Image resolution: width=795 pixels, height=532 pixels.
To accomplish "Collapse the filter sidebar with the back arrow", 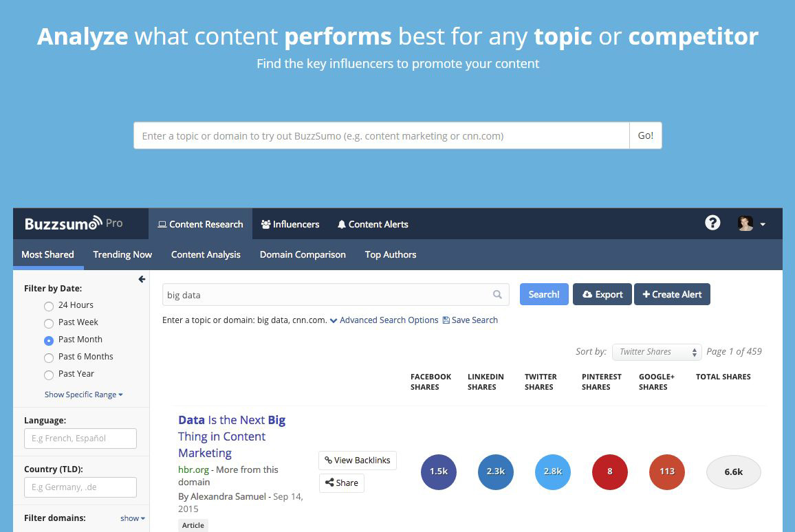I will click(142, 279).
